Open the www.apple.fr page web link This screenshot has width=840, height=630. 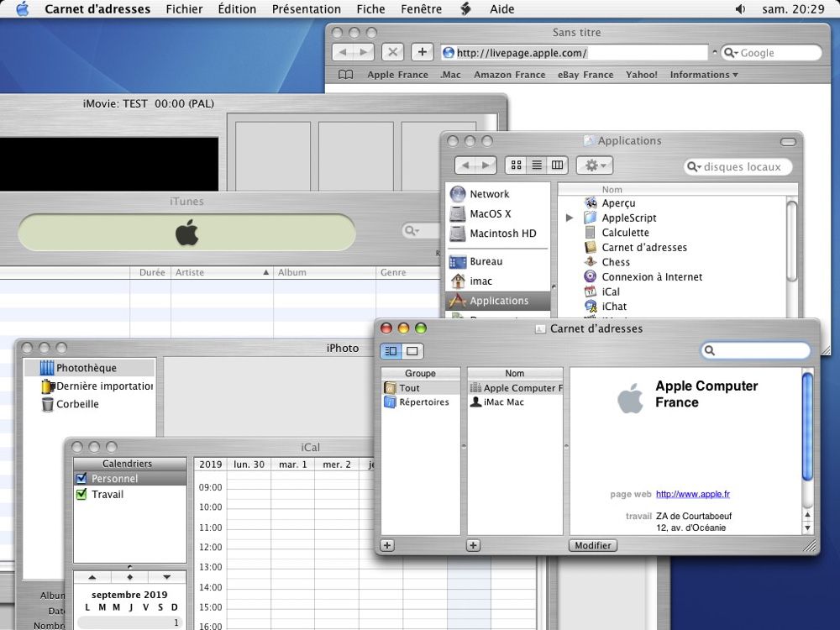[693, 494]
